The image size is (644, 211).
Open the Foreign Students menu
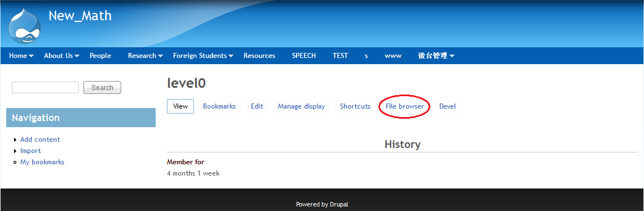[x=200, y=56]
